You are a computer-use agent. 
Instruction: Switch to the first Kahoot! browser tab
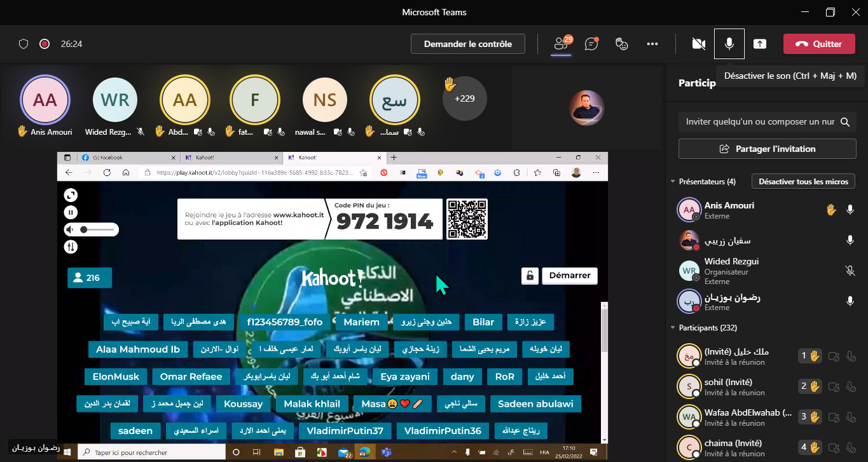coord(230,158)
